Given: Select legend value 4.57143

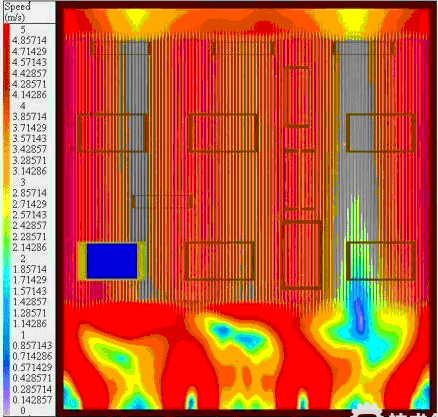Looking at the screenshot, I should coord(29,62).
